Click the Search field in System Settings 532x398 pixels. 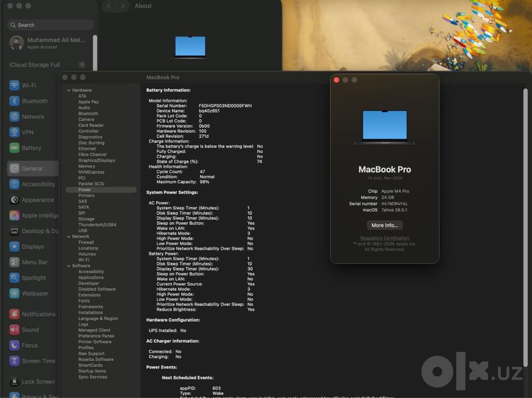pyautogui.click(x=51, y=25)
